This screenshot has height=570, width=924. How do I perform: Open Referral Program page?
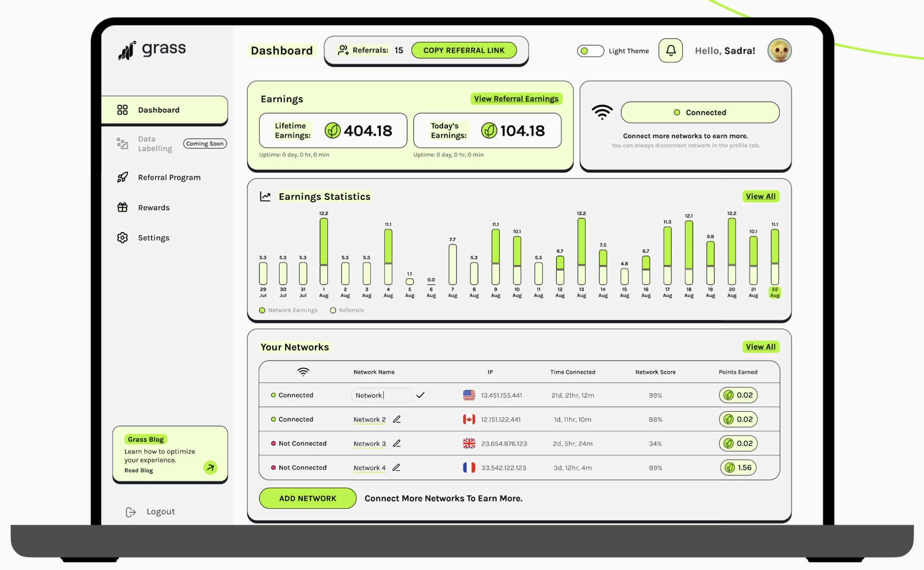click(169, 177)
